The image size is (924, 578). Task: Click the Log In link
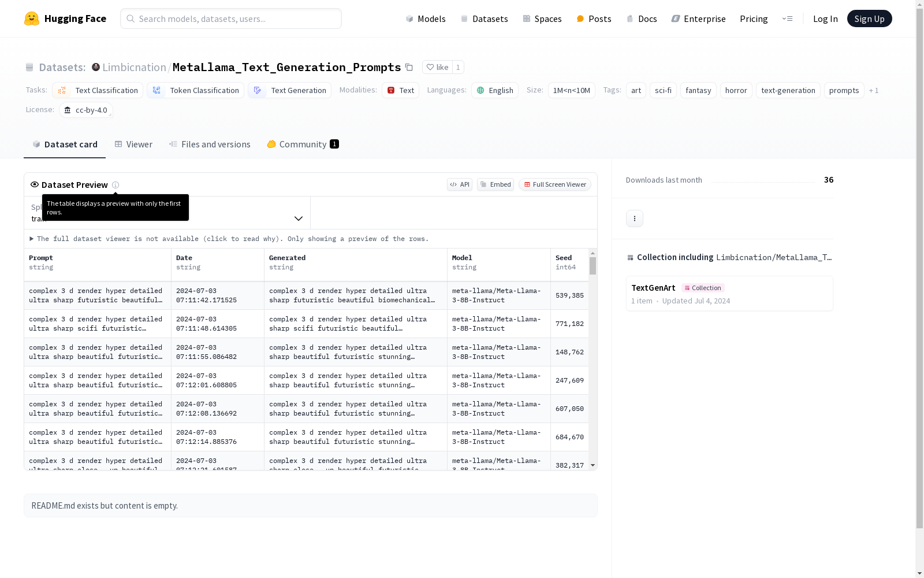point(825,18)
